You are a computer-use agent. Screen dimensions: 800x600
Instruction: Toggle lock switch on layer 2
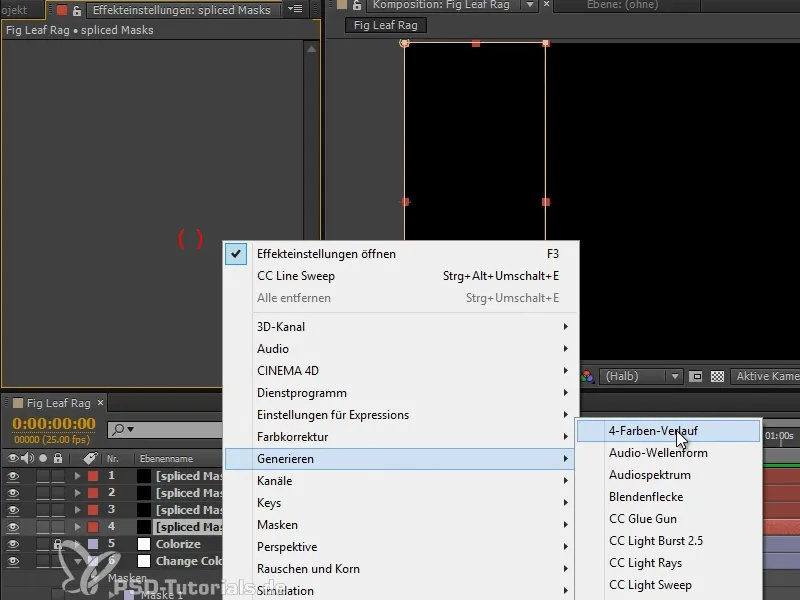(58, 493)
